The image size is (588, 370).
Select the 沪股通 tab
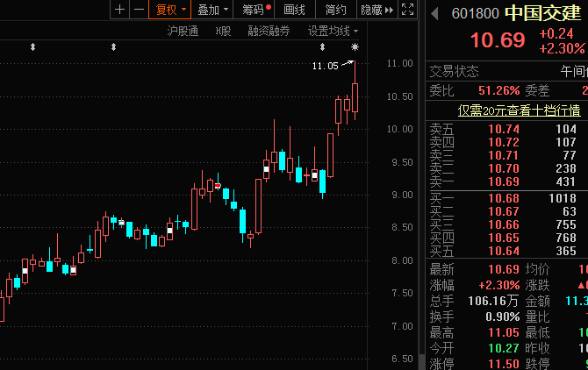[x=184, y=31]
